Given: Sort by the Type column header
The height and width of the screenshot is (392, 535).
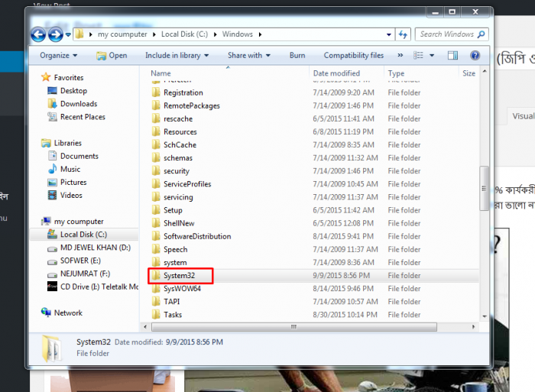Looking at the screenshot, I should 396,73.
